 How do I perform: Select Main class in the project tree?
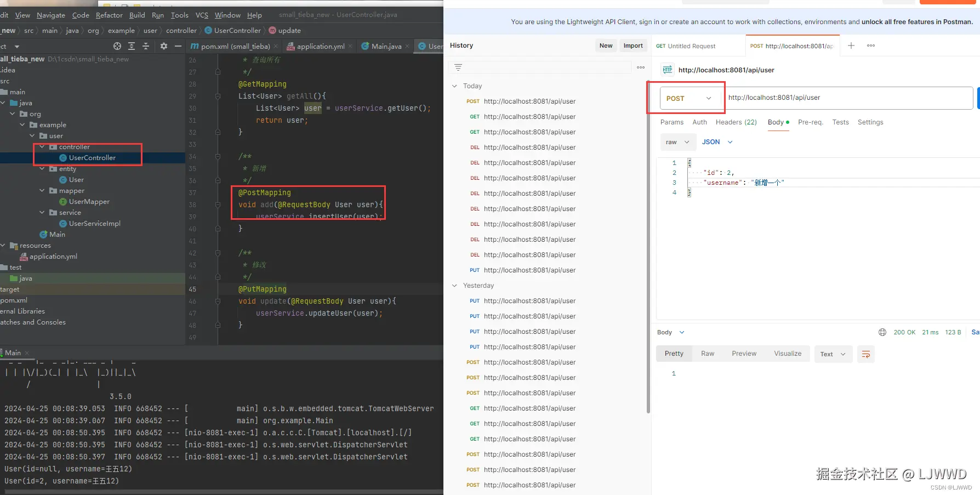point(57,235)
